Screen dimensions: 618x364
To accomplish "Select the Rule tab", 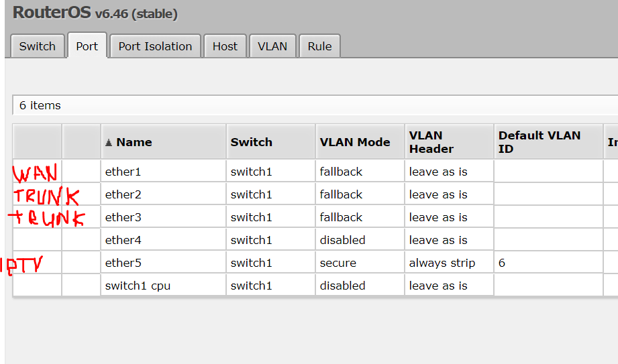I will (x=319, y=46).
